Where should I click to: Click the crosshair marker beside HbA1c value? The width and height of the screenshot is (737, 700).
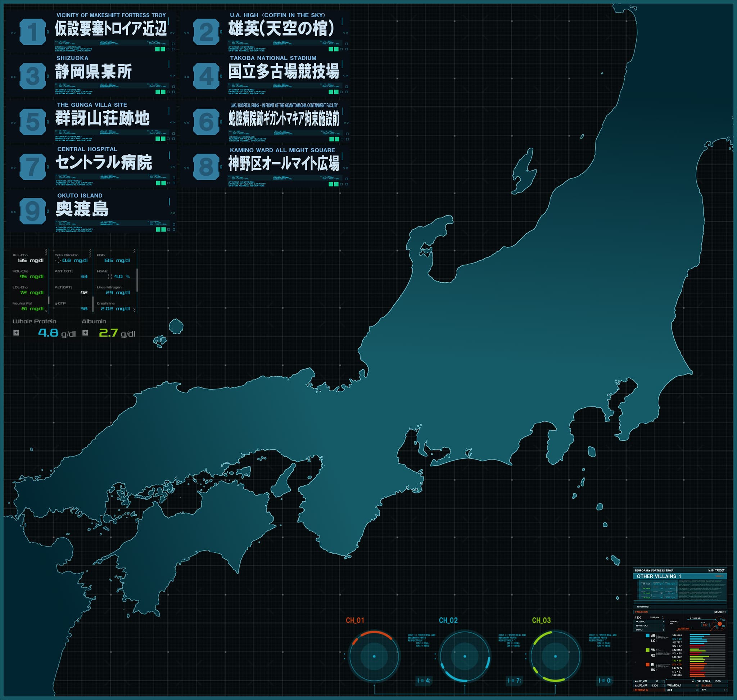[x=110, y=277]
